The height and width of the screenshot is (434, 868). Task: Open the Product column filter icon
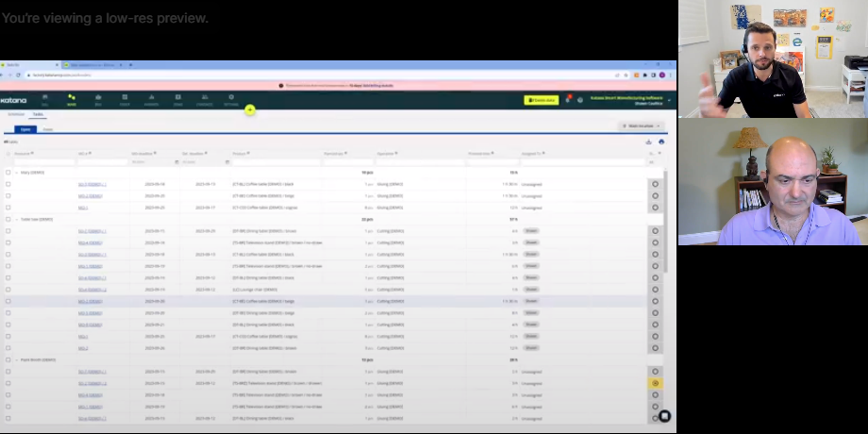[x=248, y=154]
